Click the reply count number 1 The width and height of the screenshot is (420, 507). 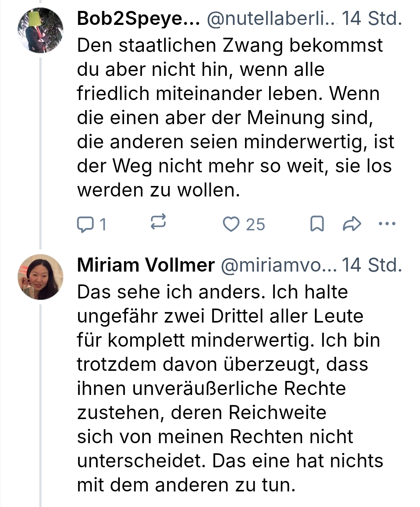tap(103, 225)
